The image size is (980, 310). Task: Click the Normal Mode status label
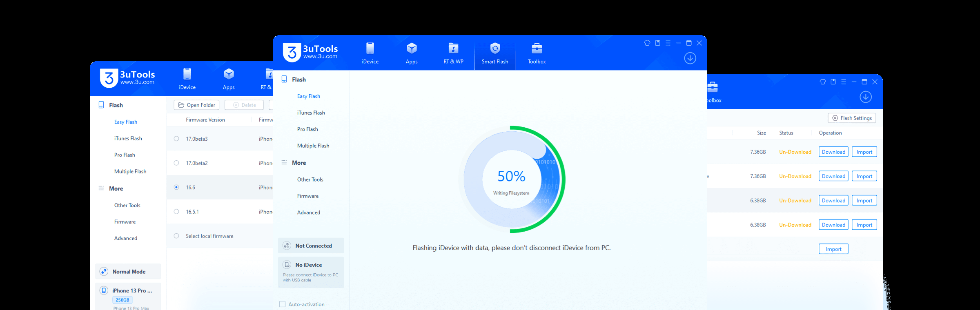(129, 272)
